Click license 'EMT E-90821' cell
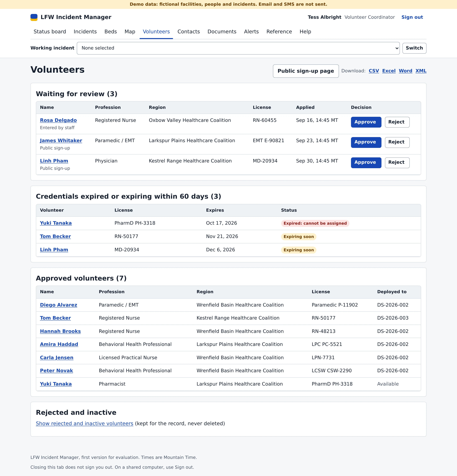Viewport: 457px width, 476px height. tap(268, 141)
